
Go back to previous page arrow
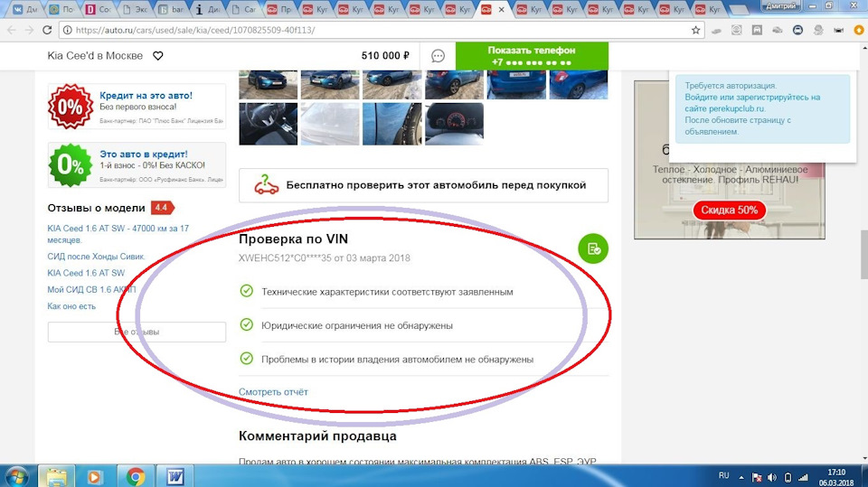12,30
